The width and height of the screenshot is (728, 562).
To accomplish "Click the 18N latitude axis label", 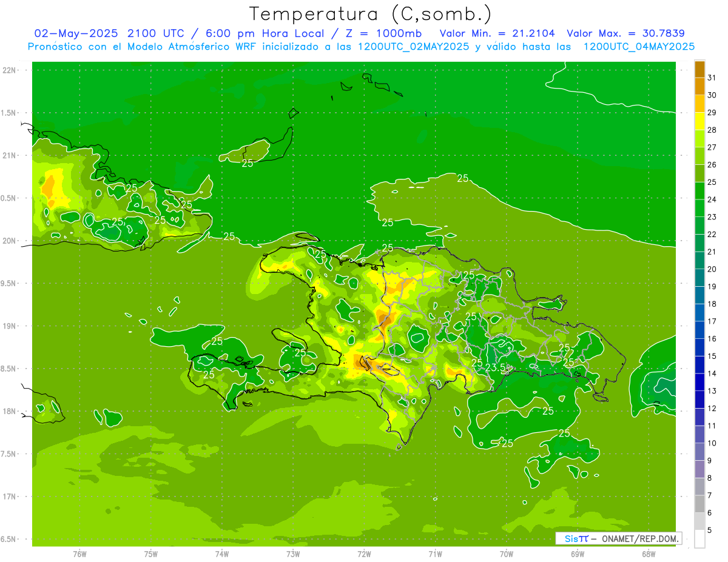I will [10, 411].
